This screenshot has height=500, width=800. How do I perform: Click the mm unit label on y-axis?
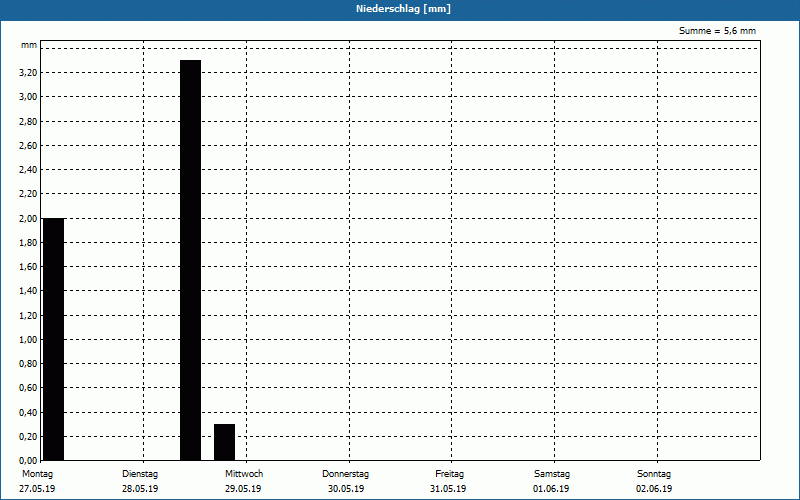pyautogui.click(x=29, y=45)
